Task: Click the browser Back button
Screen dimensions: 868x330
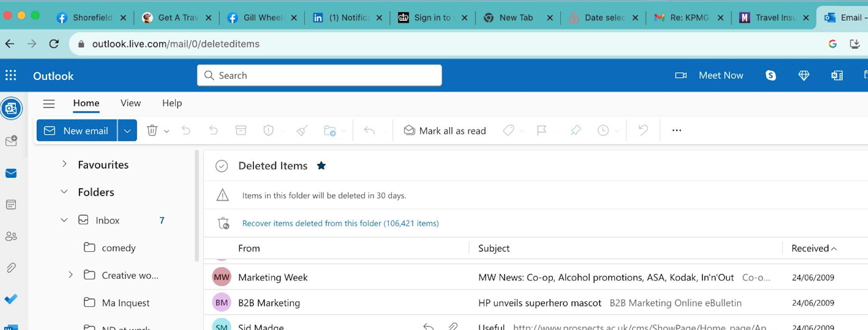Action: click(10, 44)
